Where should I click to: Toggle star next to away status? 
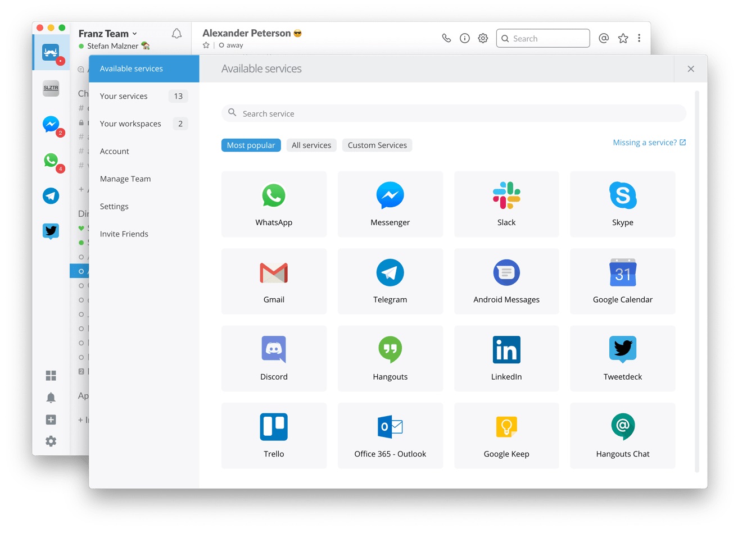click(x=206, y=45)
